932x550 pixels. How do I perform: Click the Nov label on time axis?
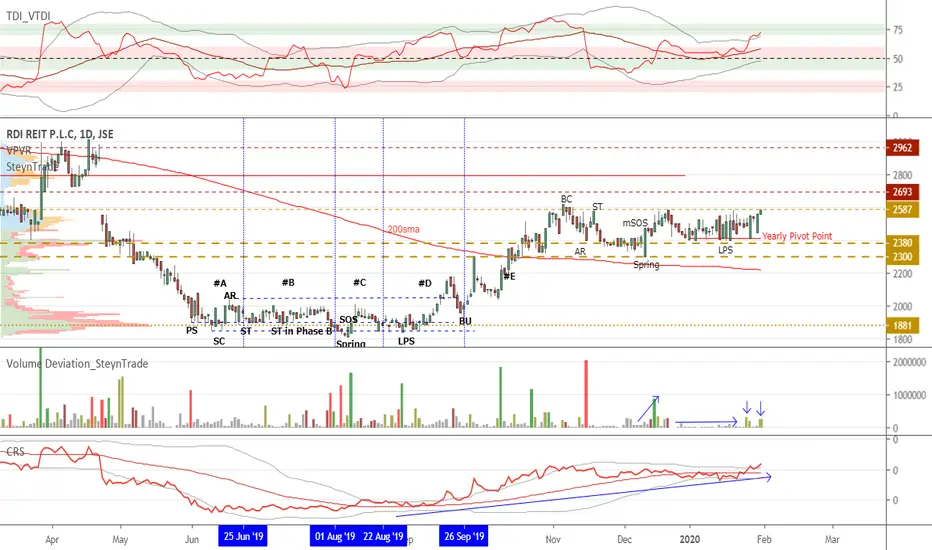553,539
